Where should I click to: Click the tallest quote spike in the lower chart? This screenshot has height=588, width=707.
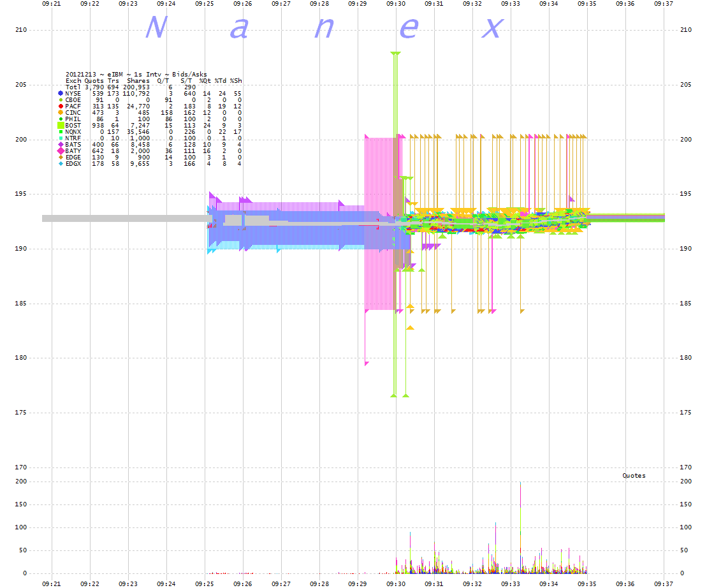520,527
